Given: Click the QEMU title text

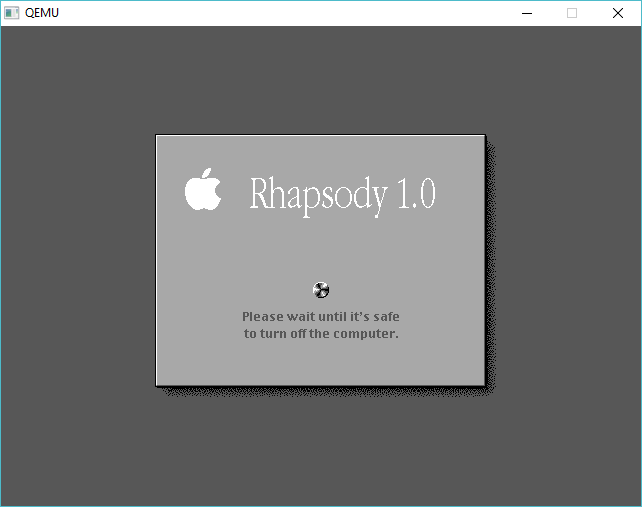Looking at the screenshot, I should click(42, 13).
